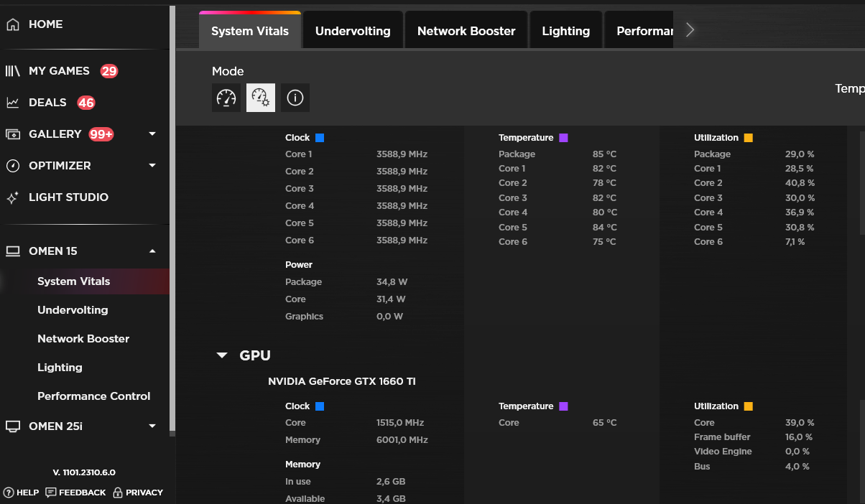Click the Home icon in sidebar

[x=12, y=24]
